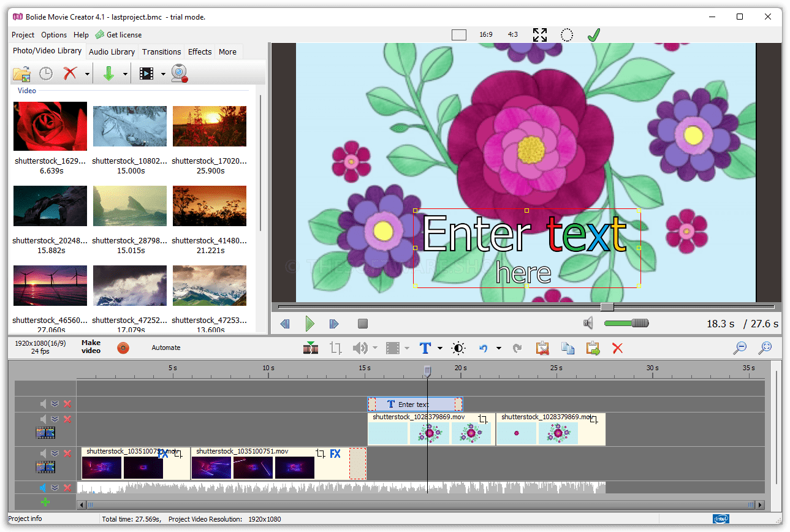The image size is (790, 532).
Task: Click the dotted circle icon above preview
Action: pos(568,35)
